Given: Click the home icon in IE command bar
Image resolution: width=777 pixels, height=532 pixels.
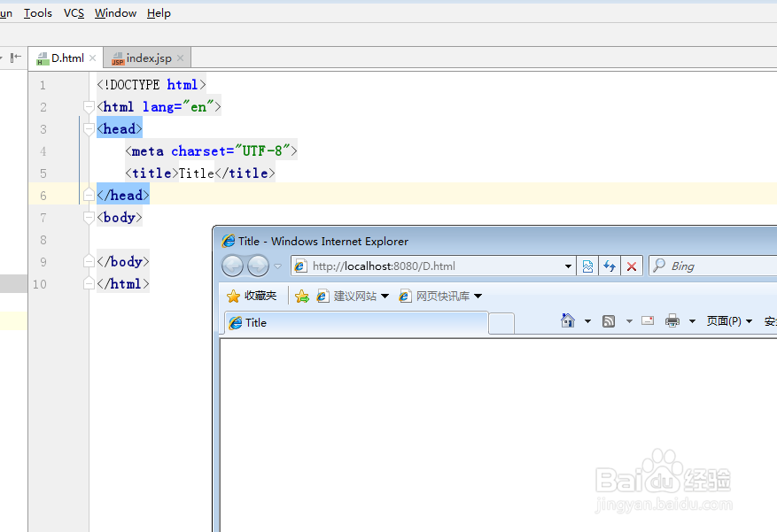Looking at the screenshot, I should 568,320.
